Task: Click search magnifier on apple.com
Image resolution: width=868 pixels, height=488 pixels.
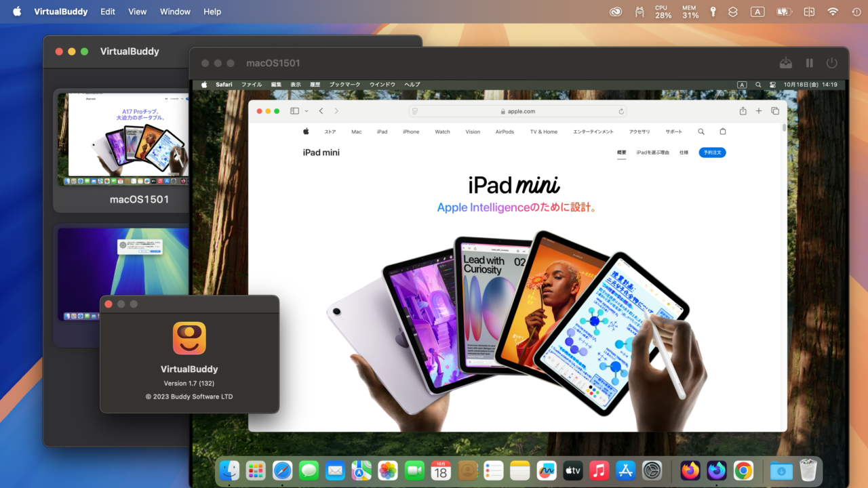Action: click(x=701, y=131)
